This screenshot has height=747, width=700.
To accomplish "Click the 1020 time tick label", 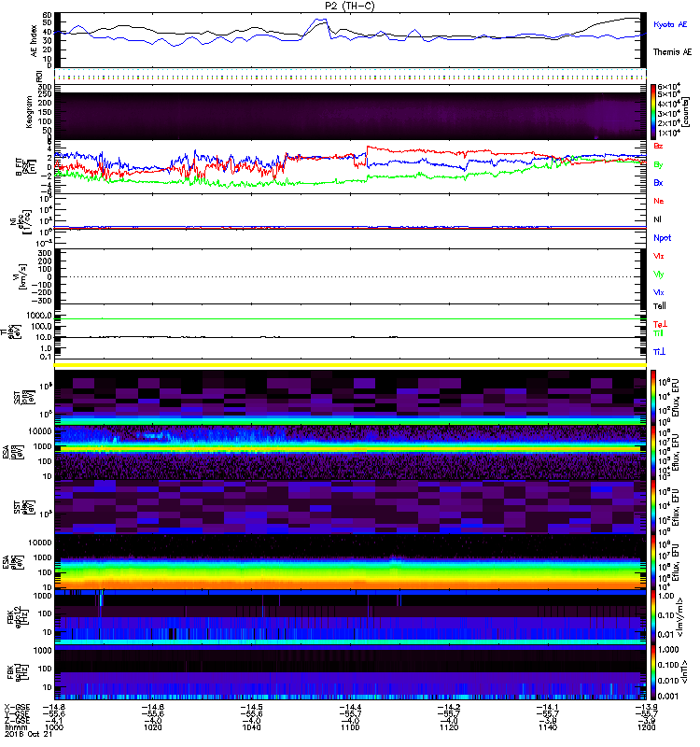I will [152, 727].
